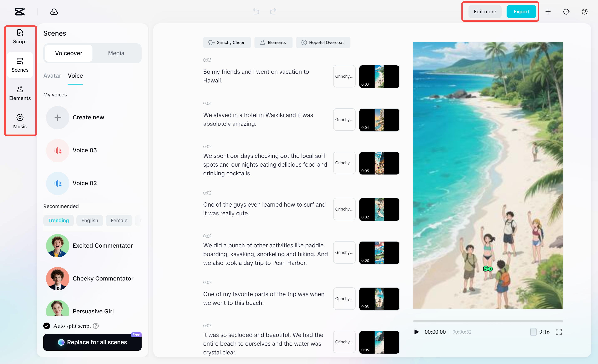Uncheck Auto split script checkbox
Viewport: 598px width, 364px height.
pyautogui.click(x=47, y=326)
